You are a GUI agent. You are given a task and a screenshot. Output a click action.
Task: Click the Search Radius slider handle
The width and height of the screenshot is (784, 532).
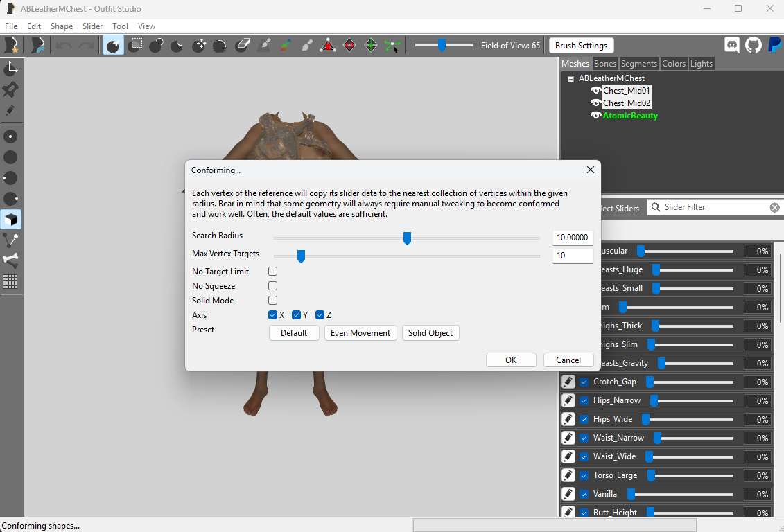(407, 238)
